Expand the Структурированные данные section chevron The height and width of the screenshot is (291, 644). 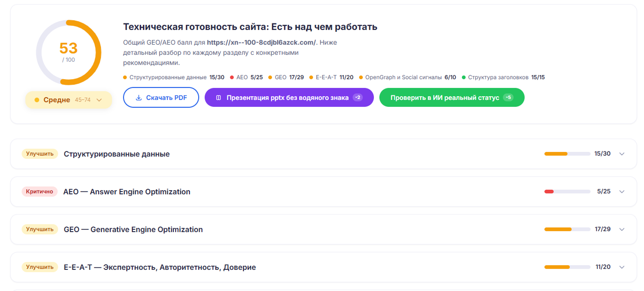pyautogui.click(x=622, y=154)
